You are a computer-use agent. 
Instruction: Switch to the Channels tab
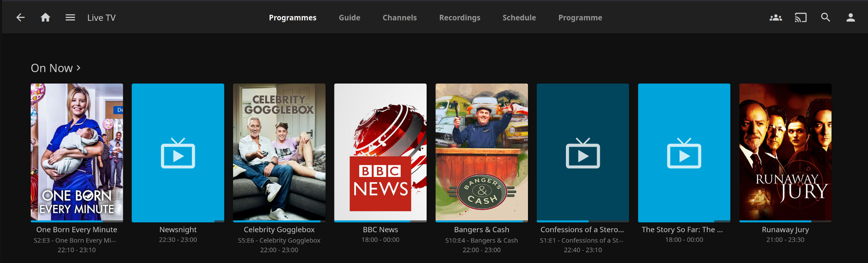[x=399, y=18]
